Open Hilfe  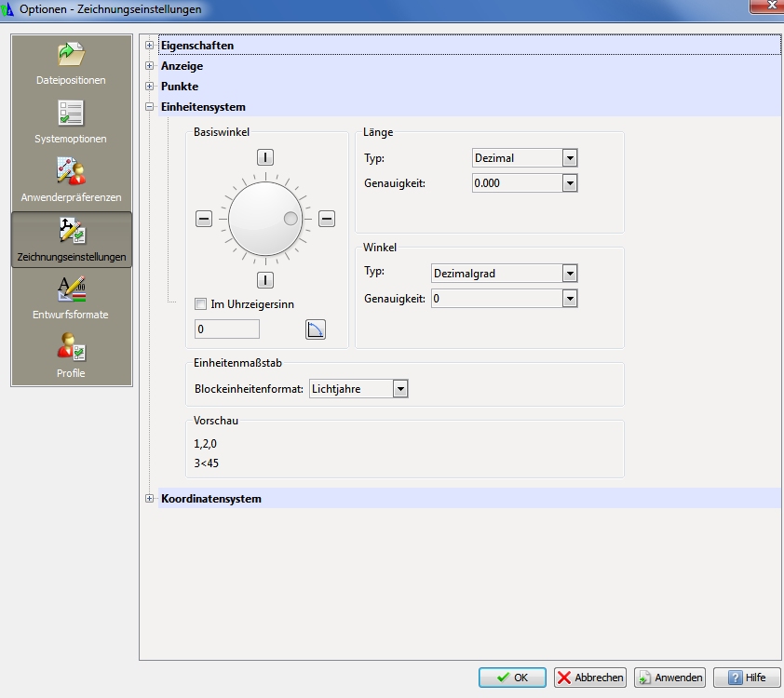(747, 678)
